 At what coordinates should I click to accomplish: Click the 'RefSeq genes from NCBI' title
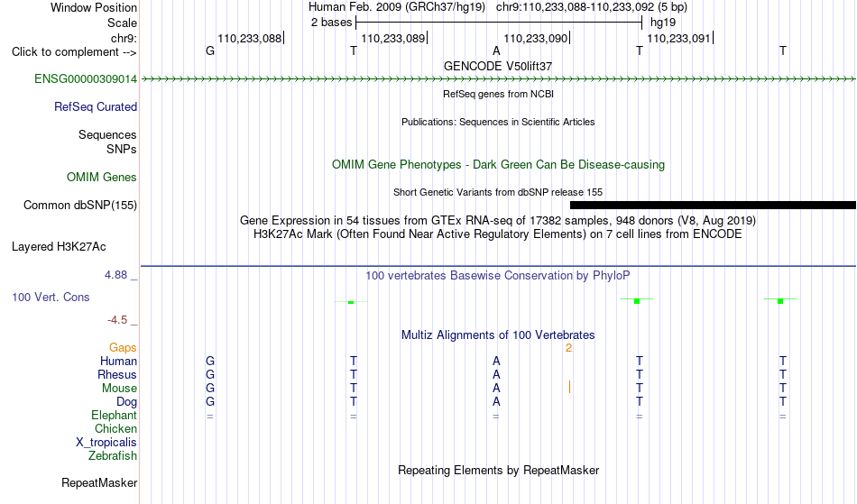pyautogui.click(x=498, y=94)
